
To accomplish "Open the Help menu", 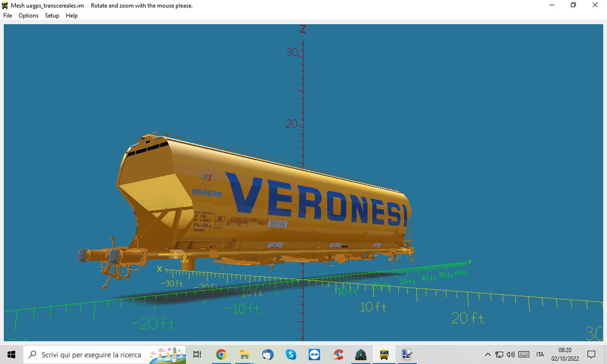I will [72, 16].
